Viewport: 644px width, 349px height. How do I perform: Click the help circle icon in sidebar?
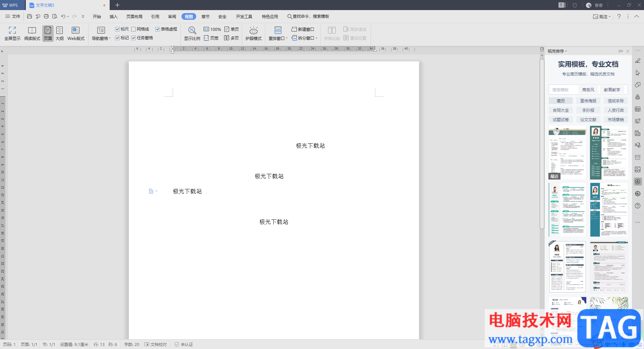point(638,206)
